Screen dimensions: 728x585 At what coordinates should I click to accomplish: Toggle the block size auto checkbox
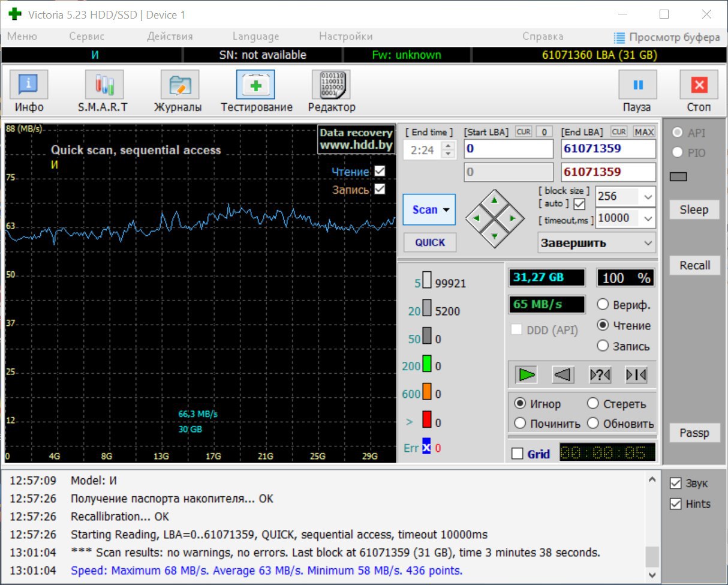pyautogui.click(x=579, y=204)
